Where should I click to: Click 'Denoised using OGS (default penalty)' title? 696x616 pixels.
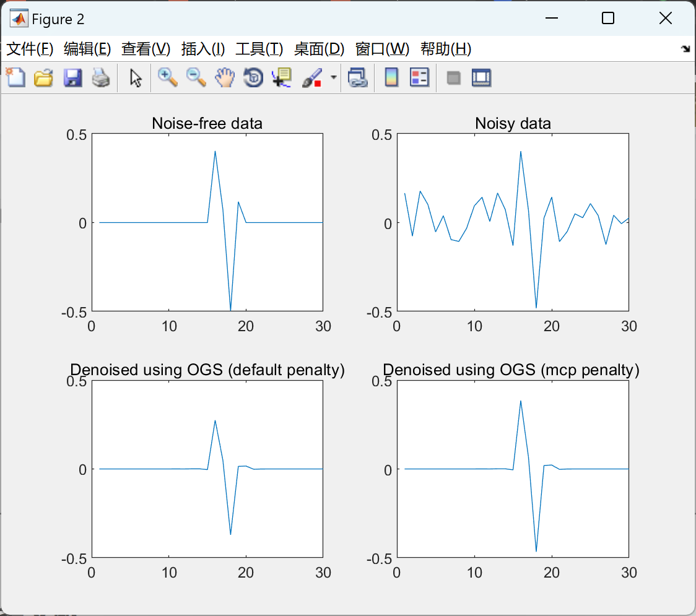pyautogui.click(x=207, y=370)
